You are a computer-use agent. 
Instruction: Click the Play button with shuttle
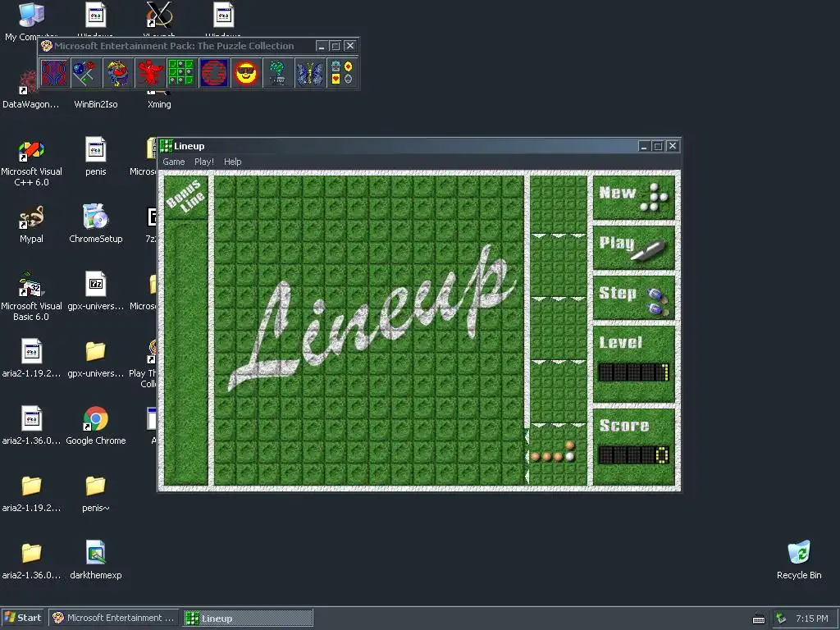pos(634,248)
